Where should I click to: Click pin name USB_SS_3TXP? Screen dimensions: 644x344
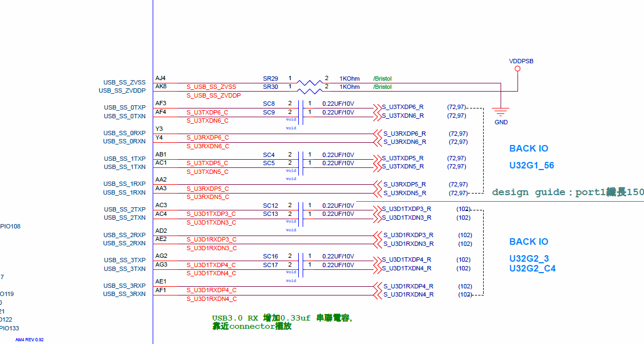pos(124,260)
